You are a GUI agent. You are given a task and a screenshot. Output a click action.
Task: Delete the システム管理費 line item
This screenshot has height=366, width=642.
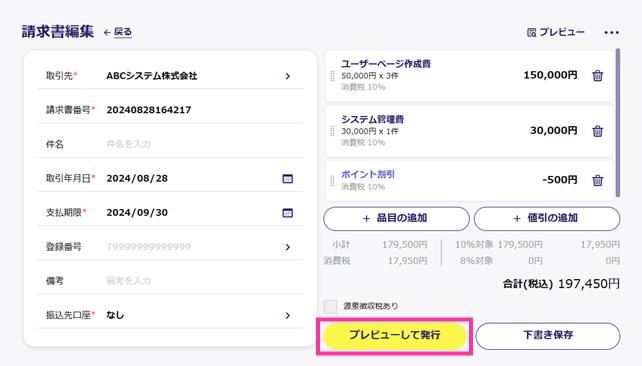[x=597, y=131]
